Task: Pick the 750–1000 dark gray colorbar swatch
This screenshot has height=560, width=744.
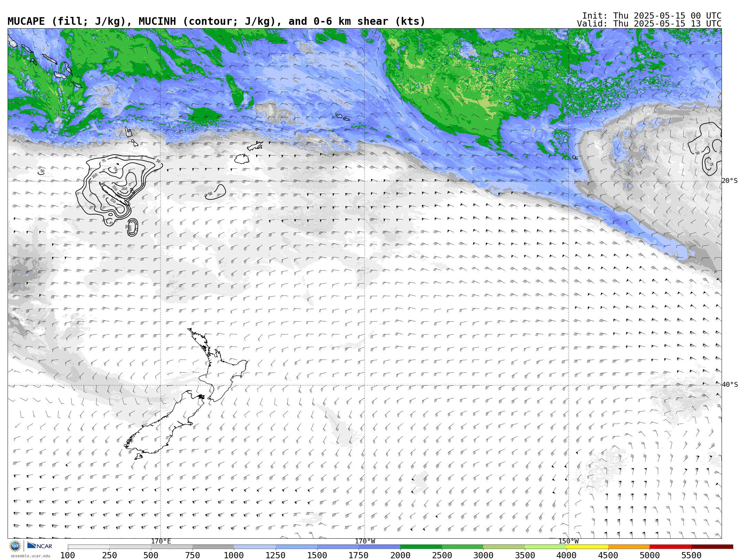Action: pos(213,547)
